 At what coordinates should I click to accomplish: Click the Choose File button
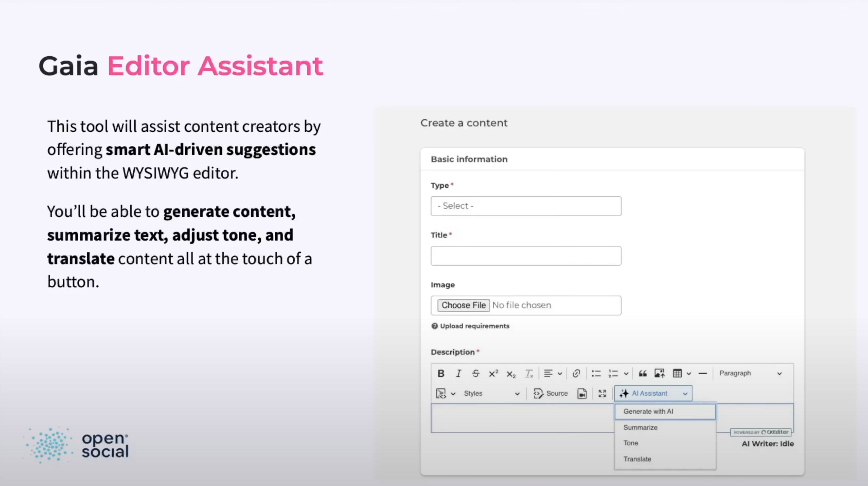click(463, 305)
